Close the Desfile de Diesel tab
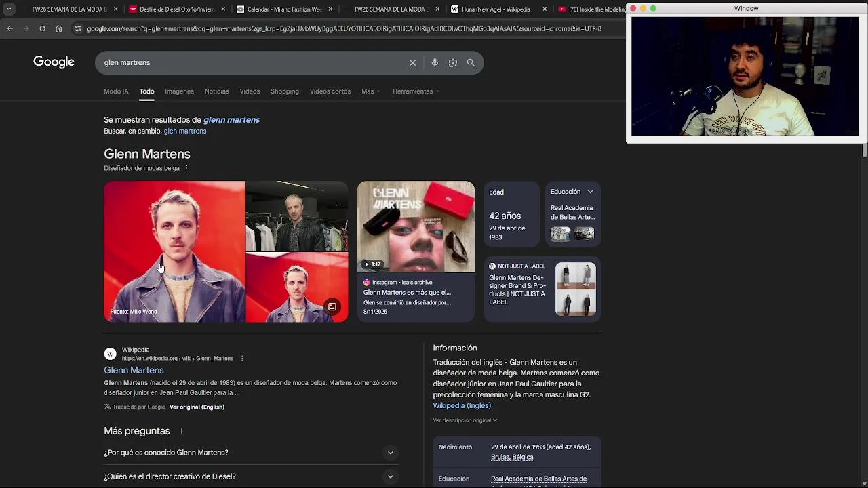The width and height of the screenshot is (868, 488). click(x=223, y=9)
